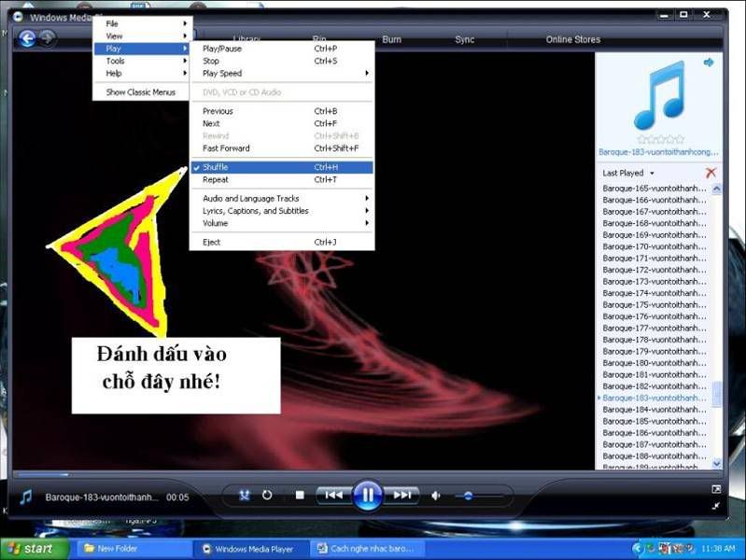Expand Lyrics, Captions, and Subtitles submenu
Viewport: 746px width, 560px height.
pyautogui.click(x=282, y=211)
